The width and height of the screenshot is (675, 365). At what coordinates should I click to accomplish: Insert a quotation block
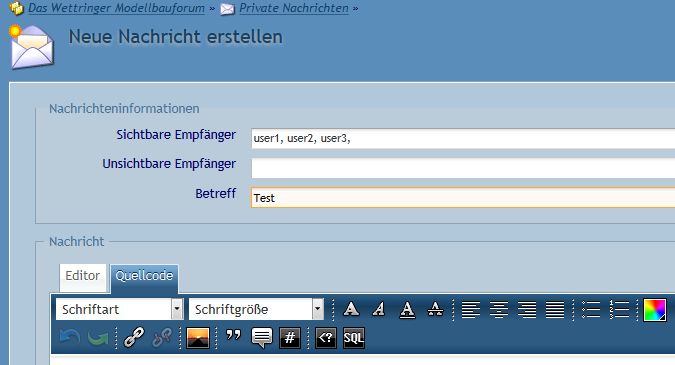coord(233,336)
